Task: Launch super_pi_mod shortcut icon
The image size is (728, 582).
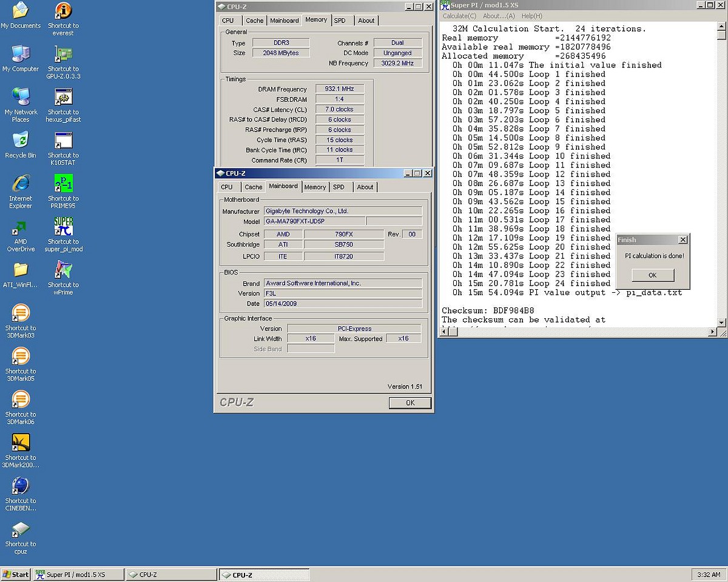Action: pos(63,227)
